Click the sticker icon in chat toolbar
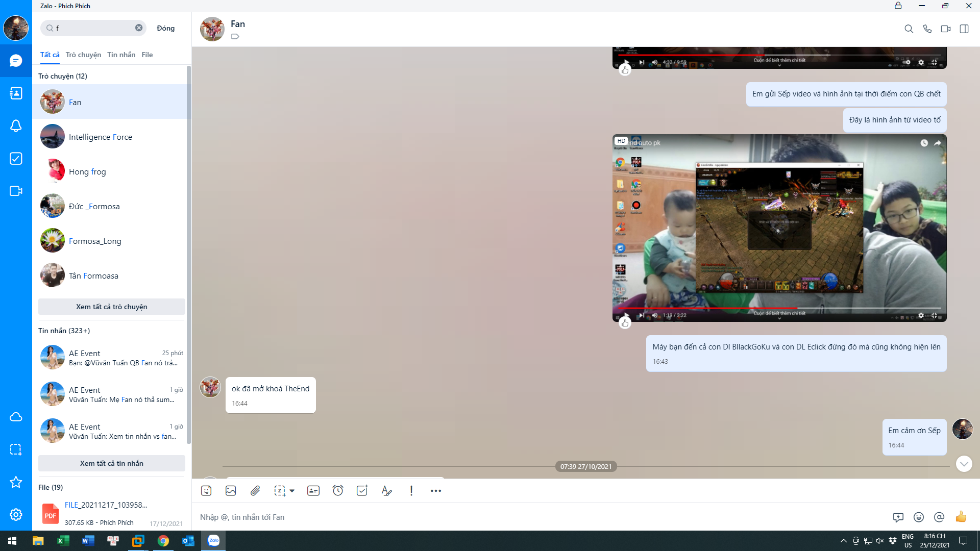This screenshot has width=980, height=551. coord(206,491)
